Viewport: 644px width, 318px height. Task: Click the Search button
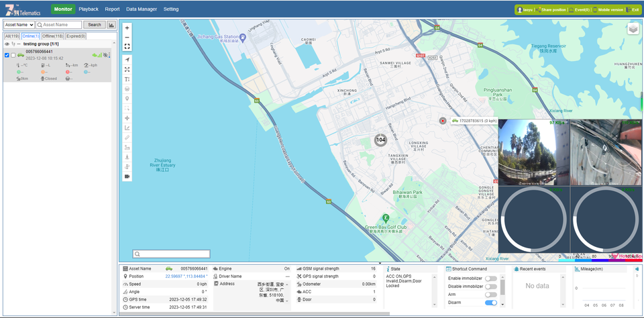tap(94, 25)
